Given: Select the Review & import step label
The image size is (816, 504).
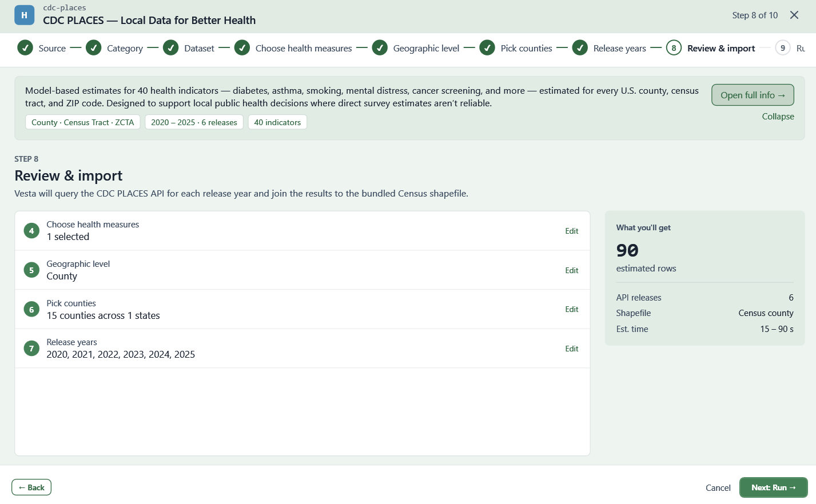Looking at the screenshot, I should tap(721, 49).
